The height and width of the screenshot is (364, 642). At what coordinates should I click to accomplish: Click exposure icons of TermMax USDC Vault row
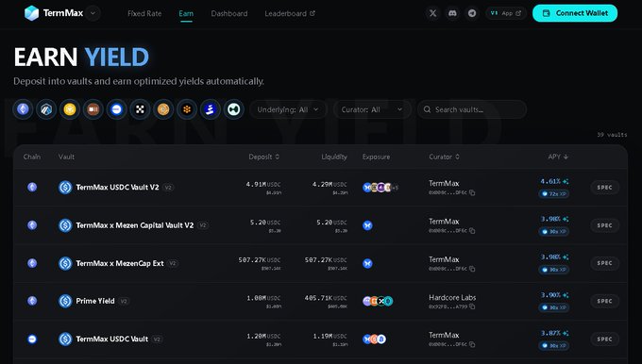374,339
